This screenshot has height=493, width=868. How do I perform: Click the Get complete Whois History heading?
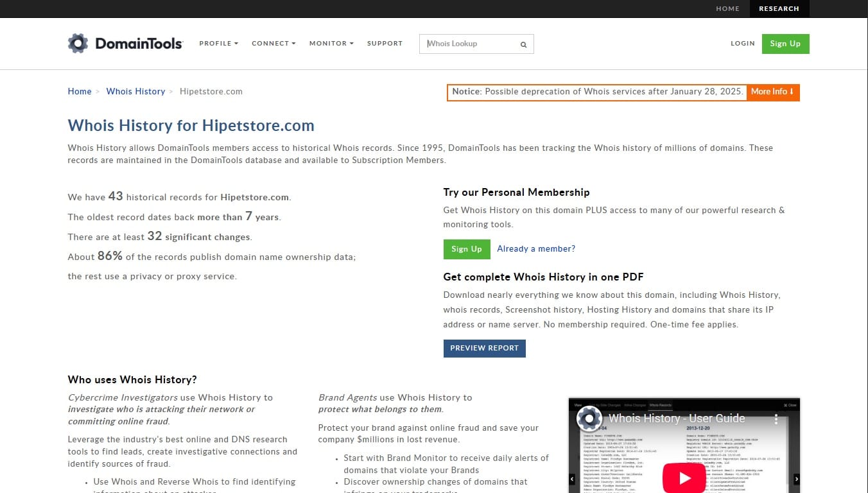tap(543, 277)
